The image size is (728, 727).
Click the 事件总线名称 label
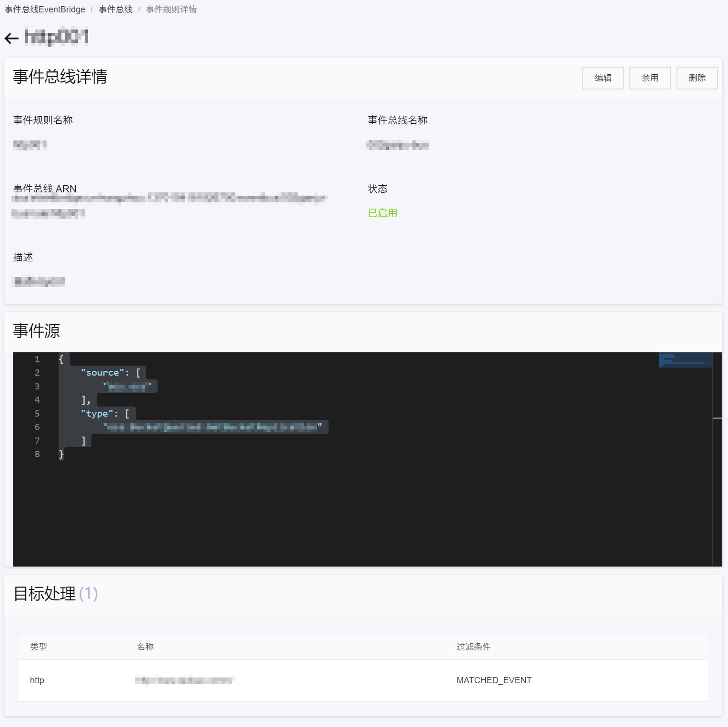pos(398,120)
